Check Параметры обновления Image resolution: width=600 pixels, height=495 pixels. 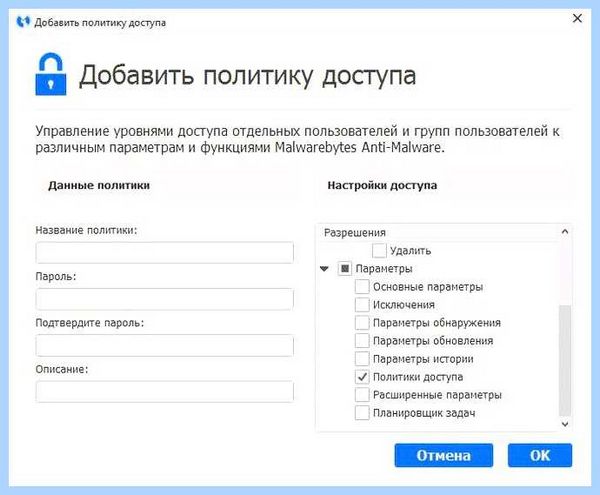point(362,340)
